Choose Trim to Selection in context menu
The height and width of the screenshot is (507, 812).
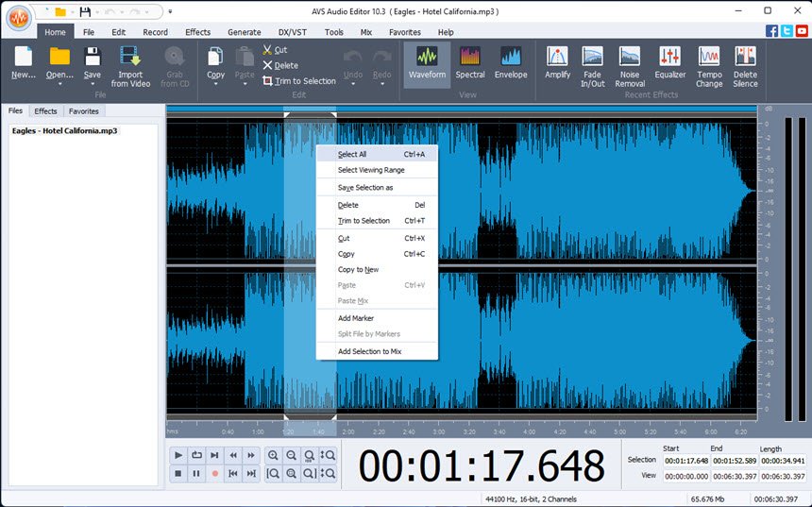pos(377,221)
